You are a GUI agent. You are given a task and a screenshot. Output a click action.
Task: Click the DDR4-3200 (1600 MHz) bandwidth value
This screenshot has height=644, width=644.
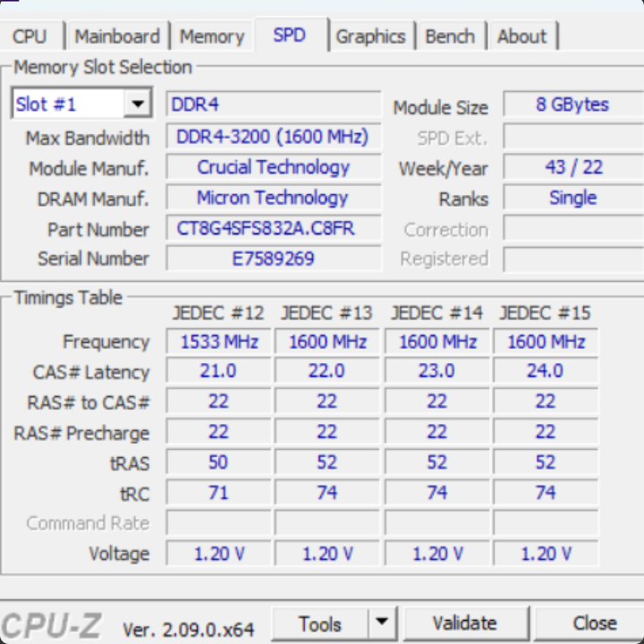pos(274,136)
